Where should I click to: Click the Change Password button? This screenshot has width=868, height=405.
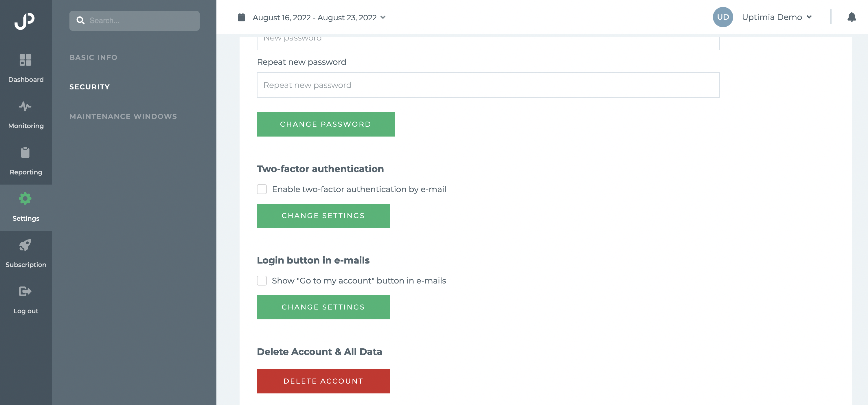(x=325, y=124)
